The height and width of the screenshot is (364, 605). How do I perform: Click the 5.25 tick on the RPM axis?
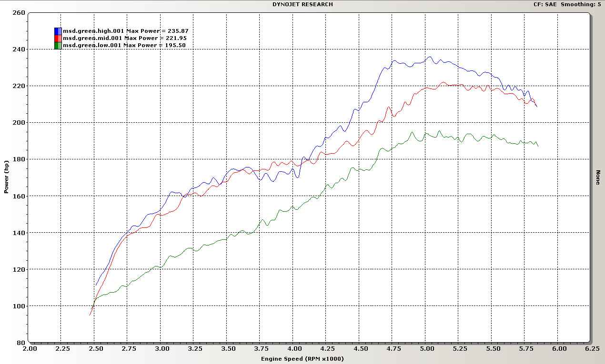[460, 349]
